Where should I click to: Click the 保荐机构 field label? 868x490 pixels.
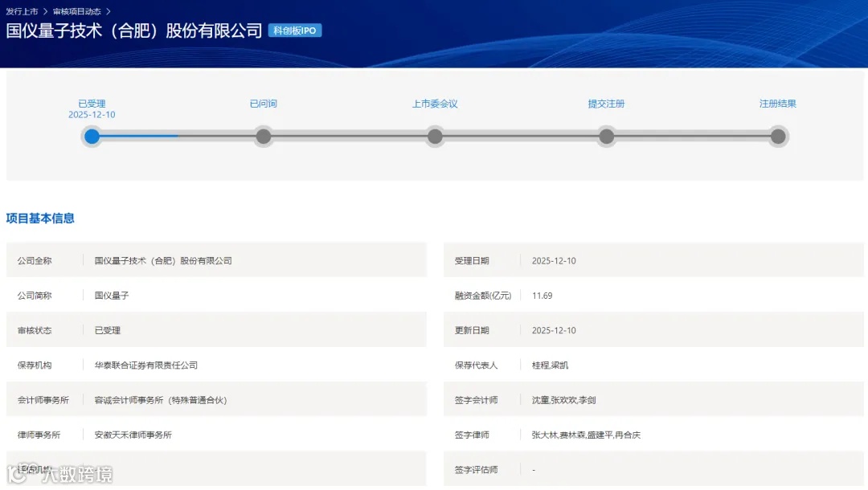[x=35, y=365]
